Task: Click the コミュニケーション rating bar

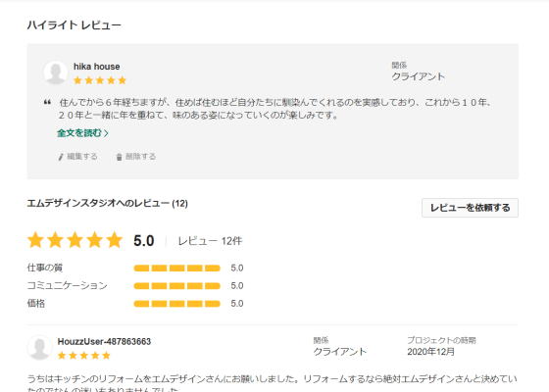Action: coord(176,286)
